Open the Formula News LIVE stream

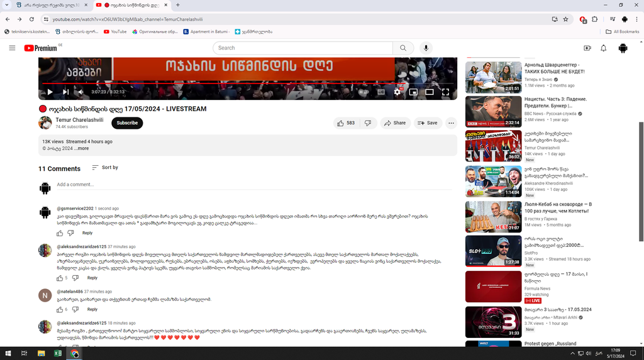[x=493, y=286]
